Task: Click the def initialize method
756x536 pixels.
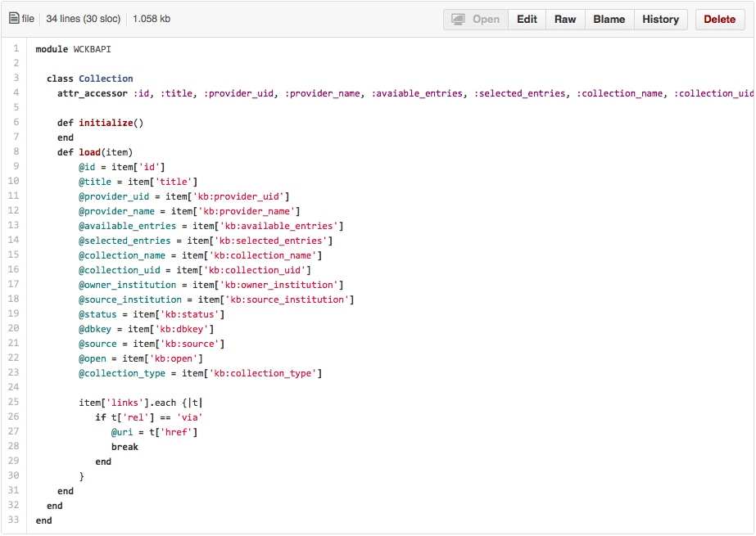Action: 100,123
